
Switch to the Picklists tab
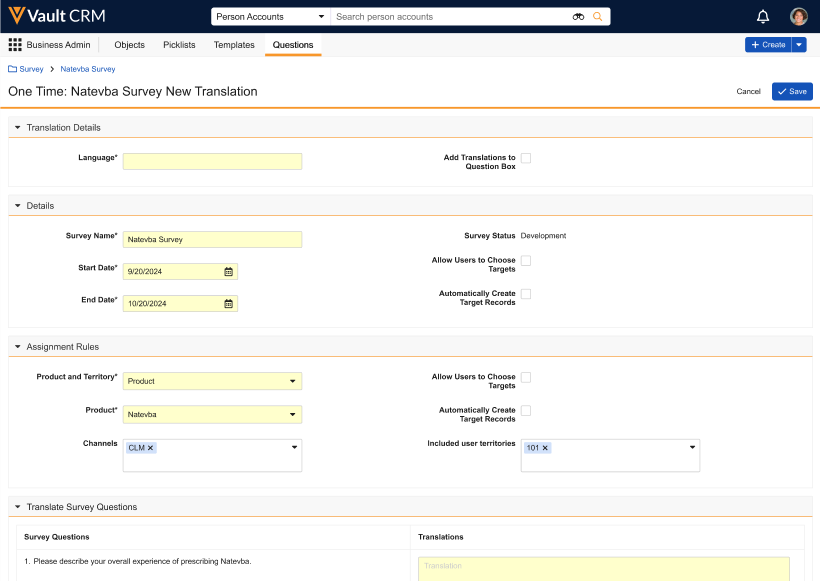point(179,45)
